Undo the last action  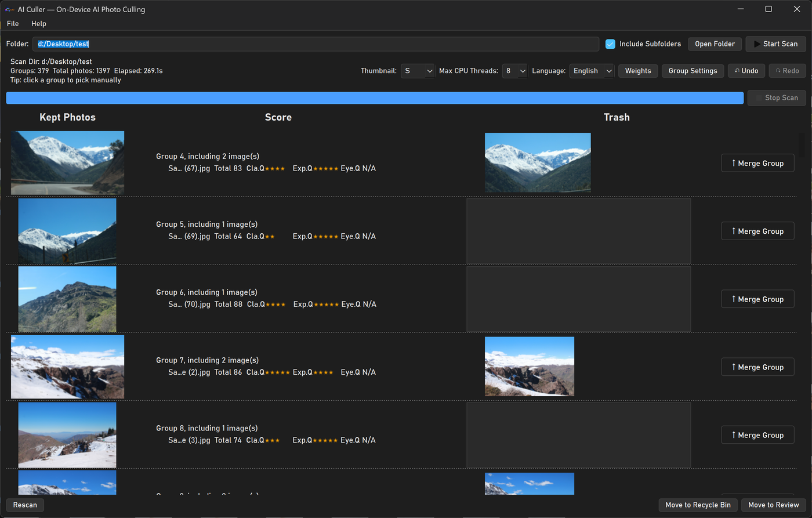pos(746,71)
